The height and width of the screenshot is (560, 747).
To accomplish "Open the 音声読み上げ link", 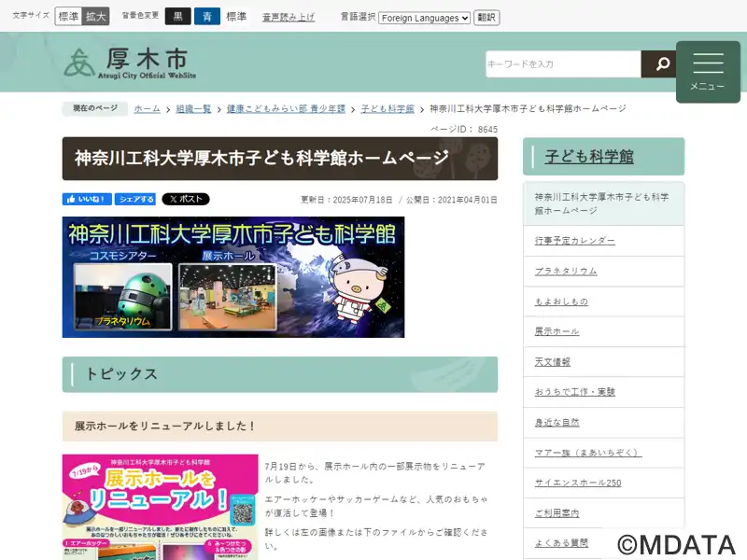I will pyautogui.click(x=289, y=17).
